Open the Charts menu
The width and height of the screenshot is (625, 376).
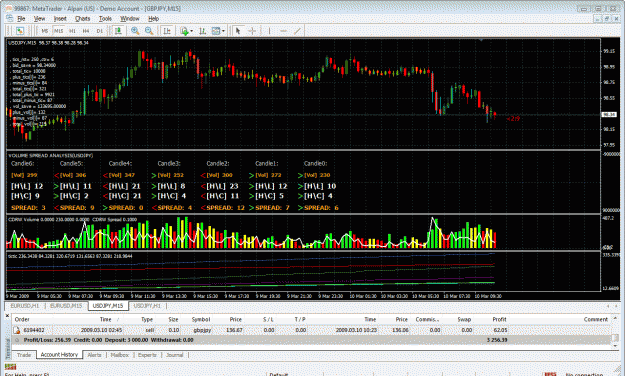83,19
